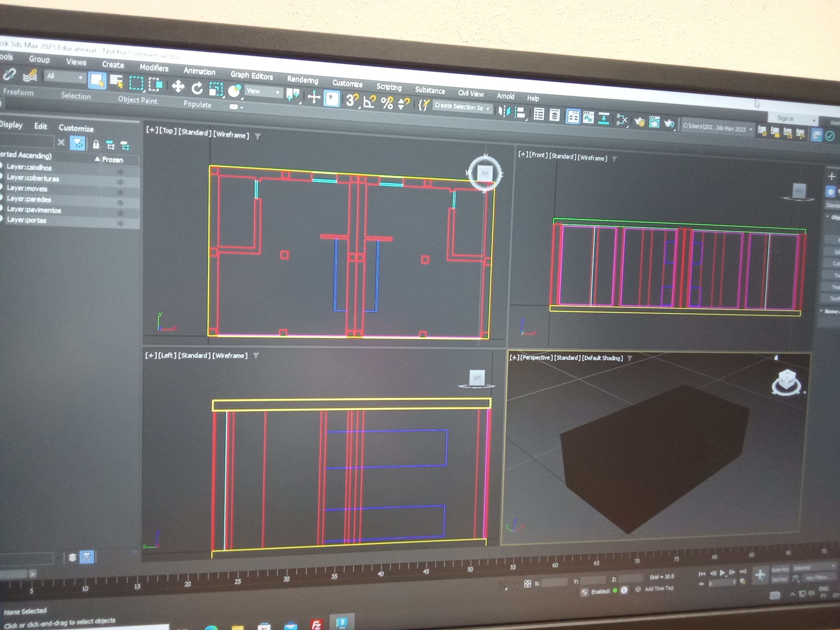Image resolution: width=840 pixels, height=630 pixels.
Task: Toggle frozen state of Layer:caixilhos
Action: coord(120,172)
